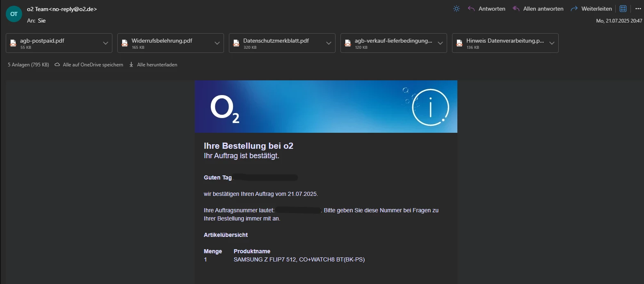Viewport: 644px width, 284px height.
Task: Expand the Widerrufsbelehrung.pdf dropdown arrow
Action: [217, 43]
